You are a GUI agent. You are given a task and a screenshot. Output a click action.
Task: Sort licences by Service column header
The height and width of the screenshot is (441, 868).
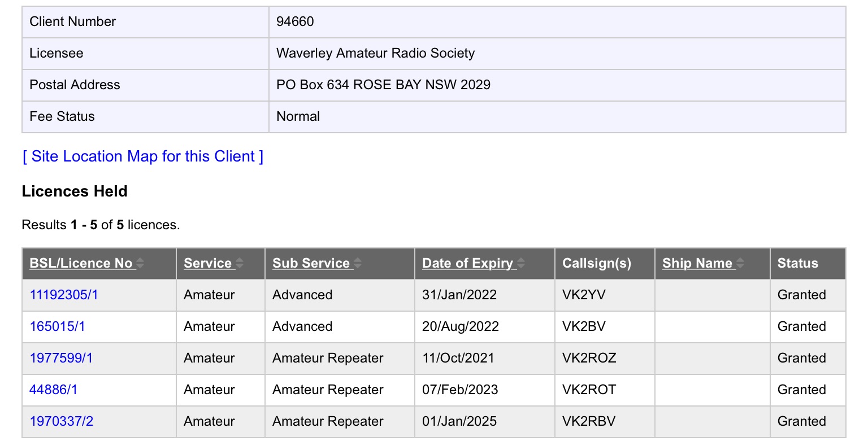(x=207, y=264)
